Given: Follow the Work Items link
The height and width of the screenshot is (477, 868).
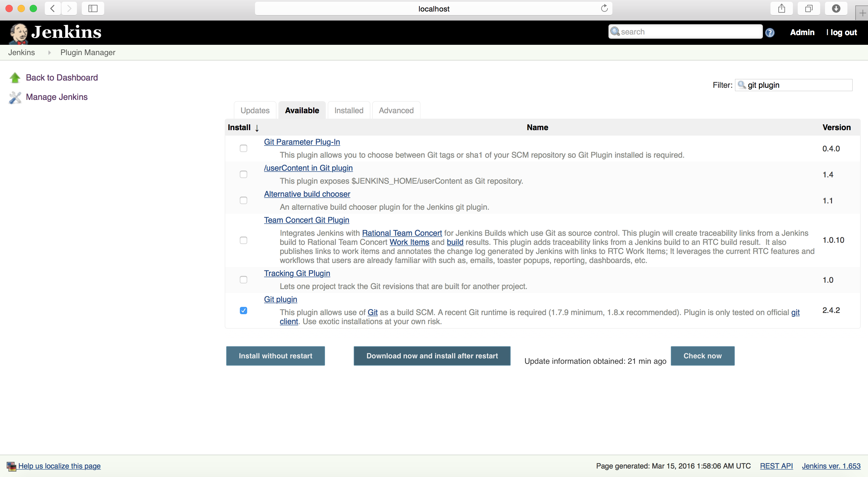Looking at the screenshot, I should point(409,242).
